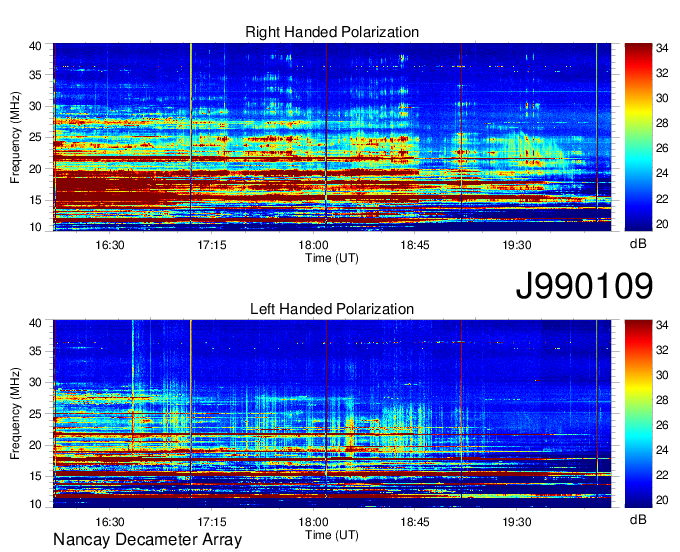Select 19:30 time tick on Right Handed plot
Screen dimensions: 680x552
tap(517, 245)
